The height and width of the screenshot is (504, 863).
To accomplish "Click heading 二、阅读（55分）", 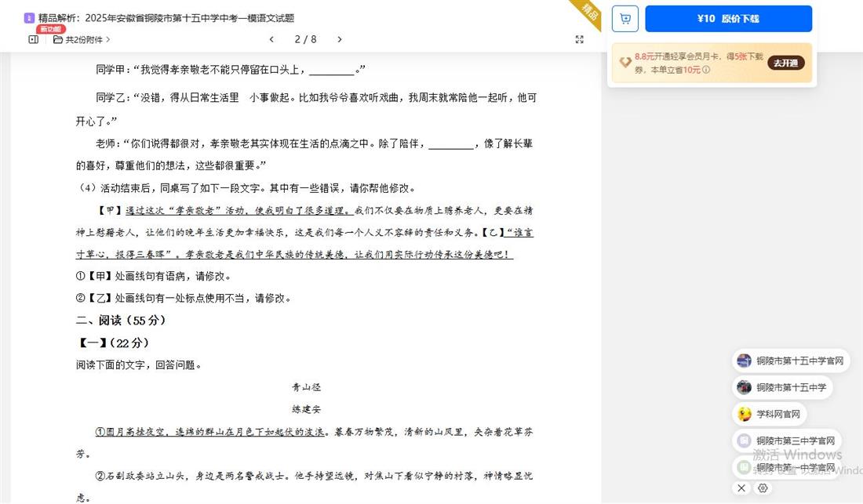I will click(x=121, y=321).
